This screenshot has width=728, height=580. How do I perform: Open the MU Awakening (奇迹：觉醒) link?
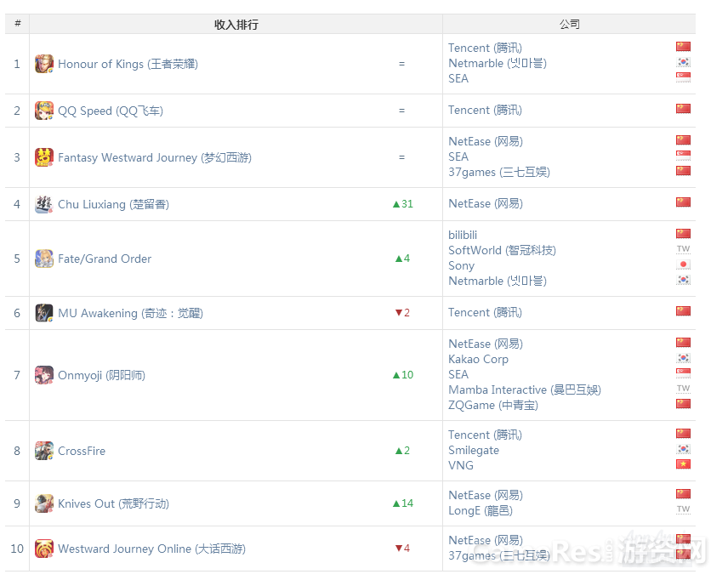tap(130, 314)
